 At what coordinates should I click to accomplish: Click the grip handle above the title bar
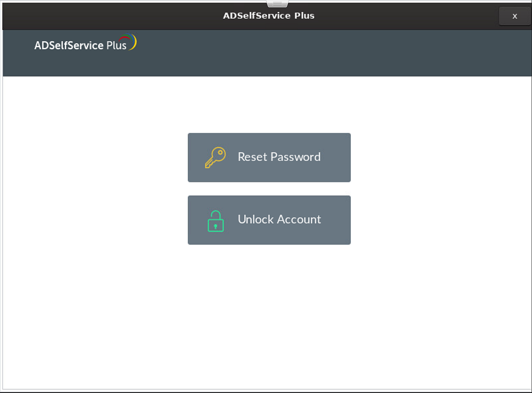[277, 3]
